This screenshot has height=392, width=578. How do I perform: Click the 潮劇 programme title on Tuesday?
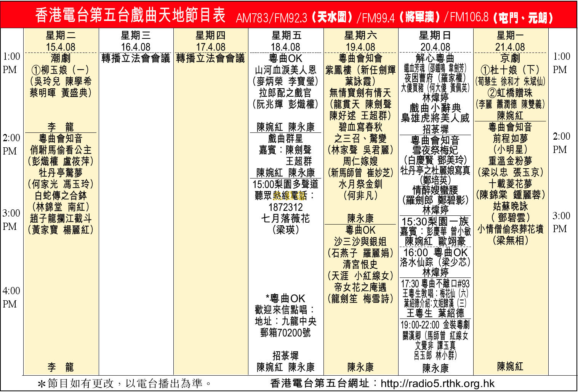coord(61,58)
